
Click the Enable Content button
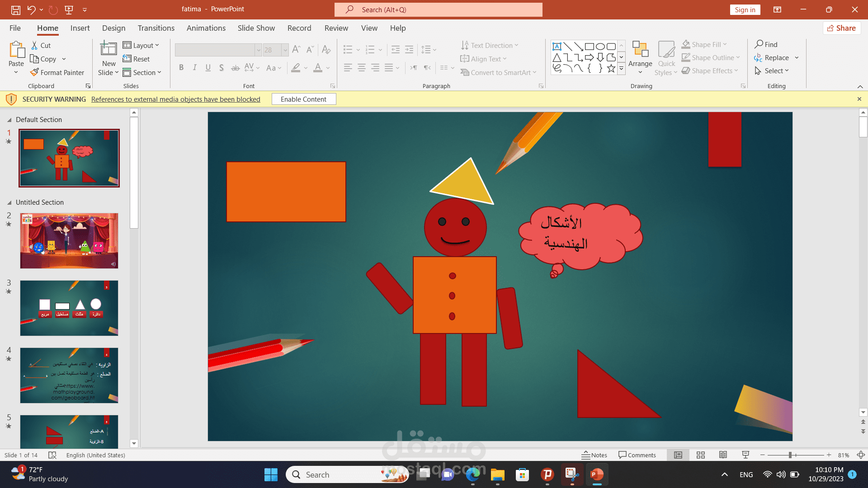click(304, 99)
